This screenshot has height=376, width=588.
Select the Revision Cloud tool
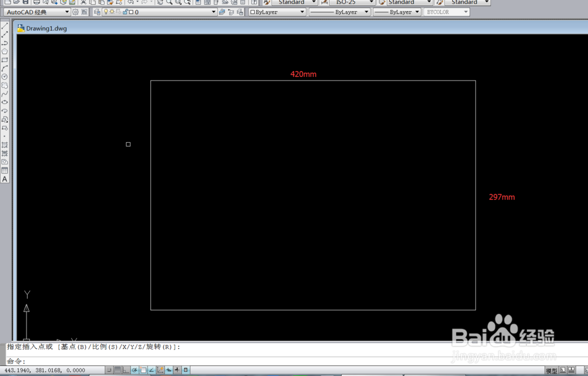pyautogui.click(x=5, y=85)
